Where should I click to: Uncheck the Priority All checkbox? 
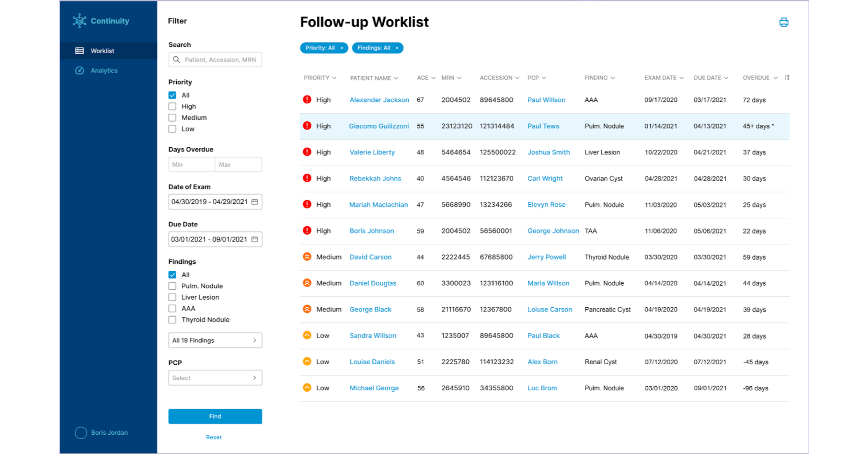pyautogui.click(x=172, y=95)
